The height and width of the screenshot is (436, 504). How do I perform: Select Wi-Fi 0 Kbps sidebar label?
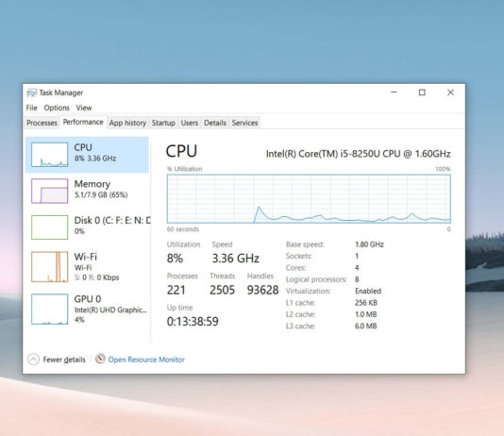97,267
